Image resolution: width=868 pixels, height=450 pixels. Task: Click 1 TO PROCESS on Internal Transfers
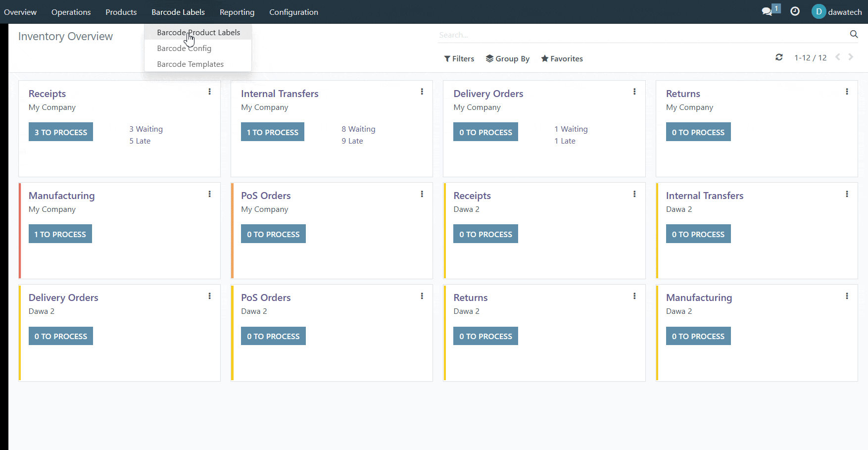click(273, 132)
